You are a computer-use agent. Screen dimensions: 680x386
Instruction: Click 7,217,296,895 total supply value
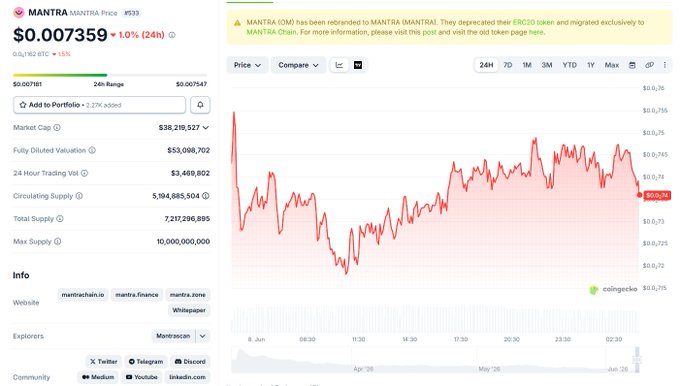[x=187, y=219]
